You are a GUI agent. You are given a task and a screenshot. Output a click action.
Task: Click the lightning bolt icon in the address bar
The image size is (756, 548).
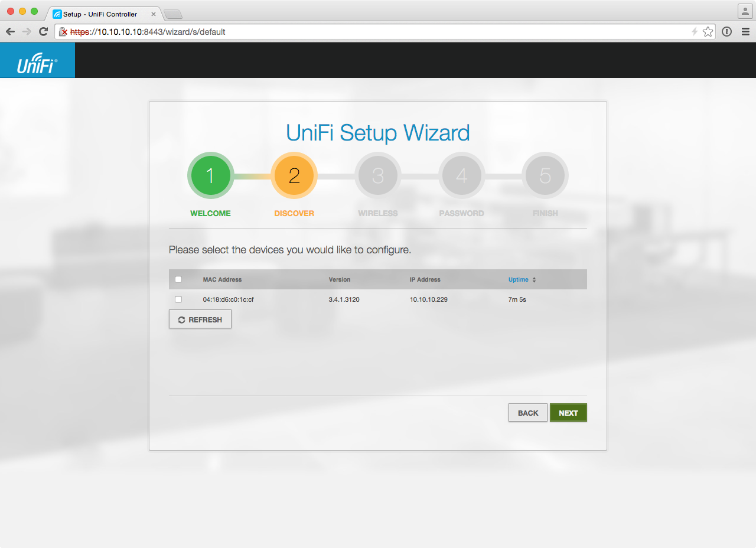coord(695,32)
